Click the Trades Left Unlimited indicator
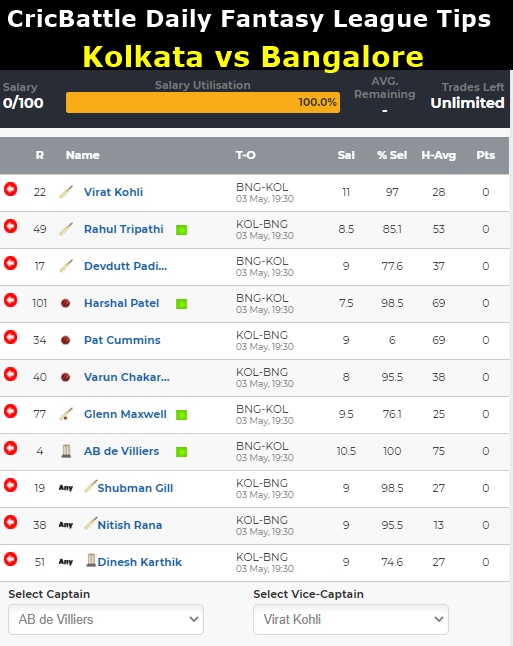 [x=467, y=103]
